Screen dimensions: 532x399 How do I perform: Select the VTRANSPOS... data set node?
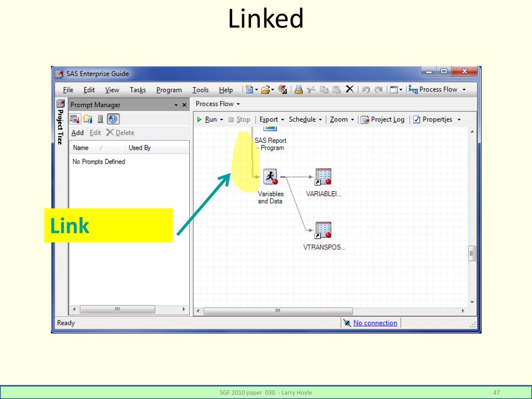pos(323,230)
